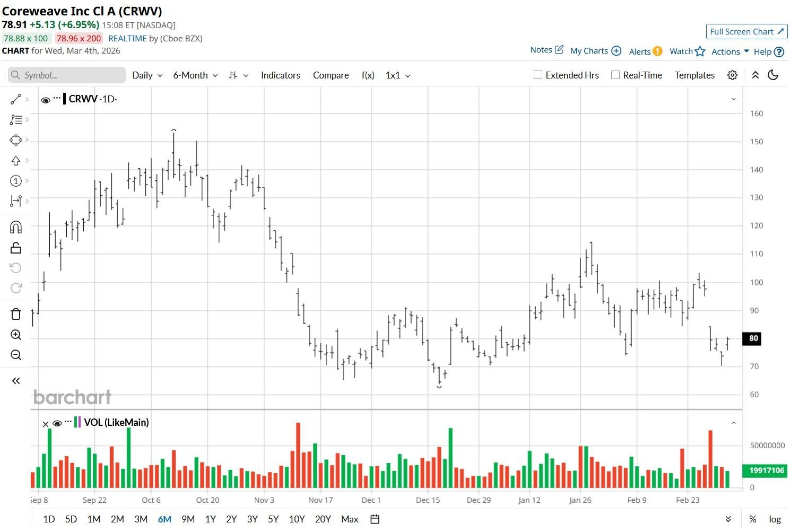This screenshot has height=532, width=790.
Task: Select the 1M time range
Action: pos(94,519)
